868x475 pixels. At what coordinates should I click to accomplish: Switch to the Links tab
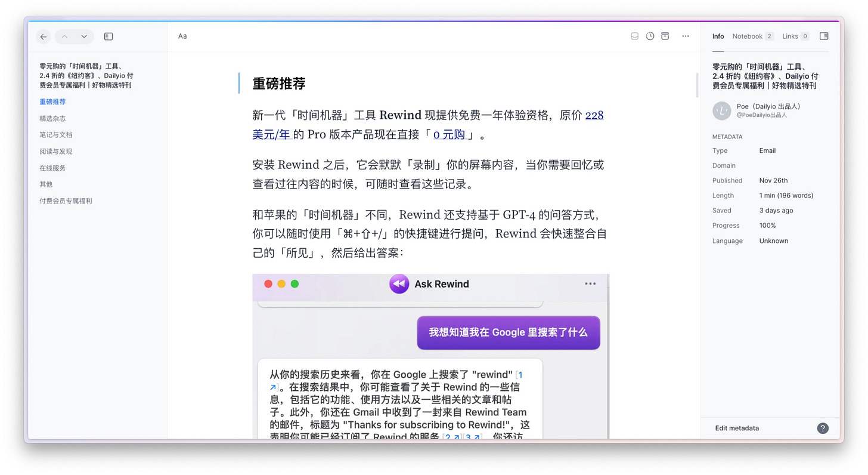[x=795, y=36]
